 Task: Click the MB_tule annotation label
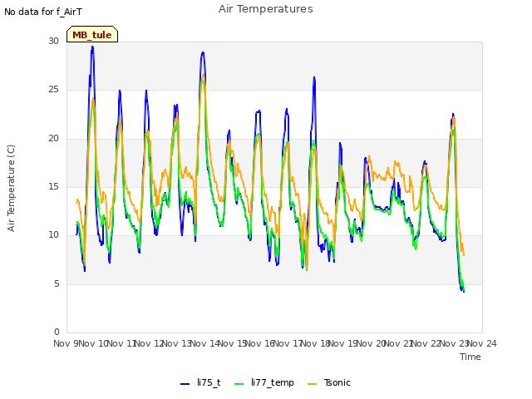point(92,35)
